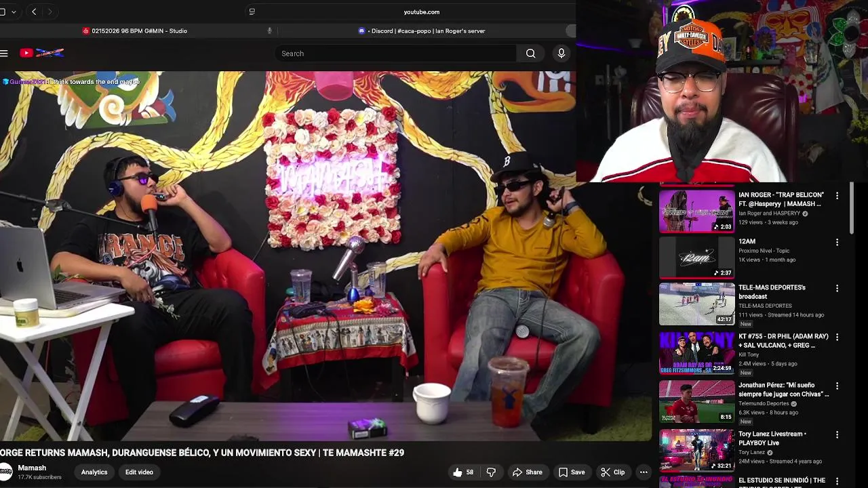
Task: Open Analytics for this video
Action: tap(94, 472)
